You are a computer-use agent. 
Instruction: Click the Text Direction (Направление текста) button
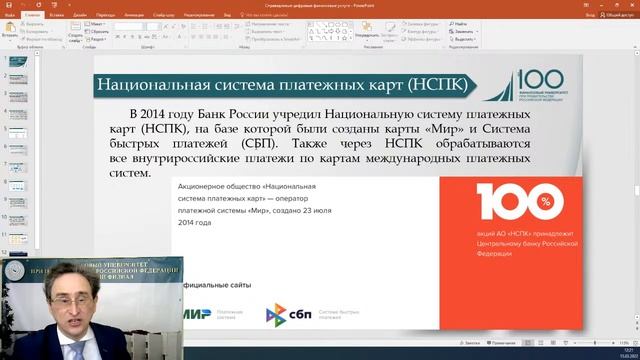tap(267, 24)
